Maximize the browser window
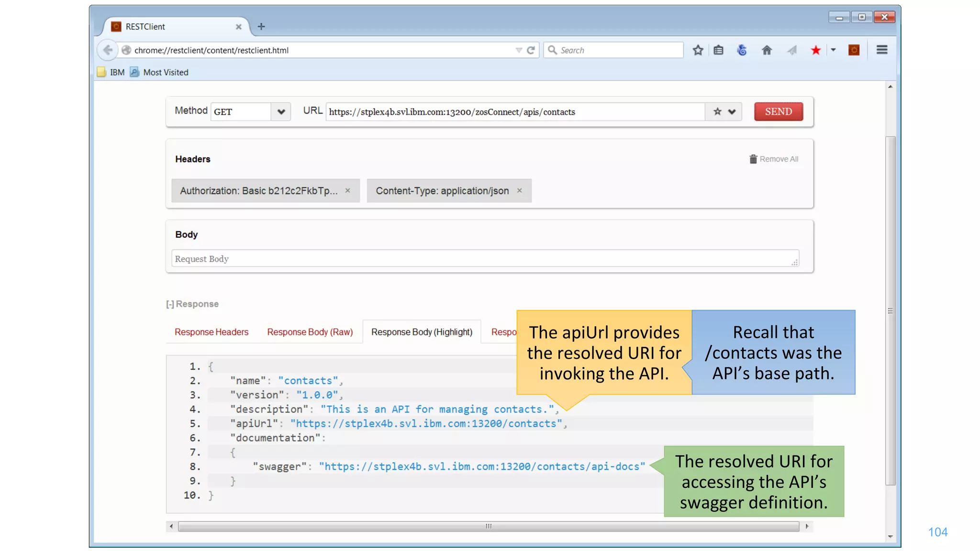This screenshot has width=980, height=551. [x=862, y=17]
